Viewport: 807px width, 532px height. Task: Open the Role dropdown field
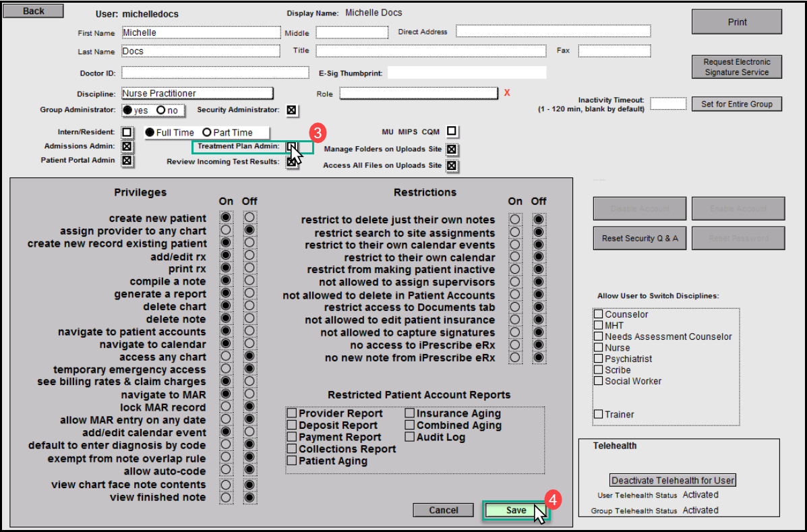[x=418, y=94]
